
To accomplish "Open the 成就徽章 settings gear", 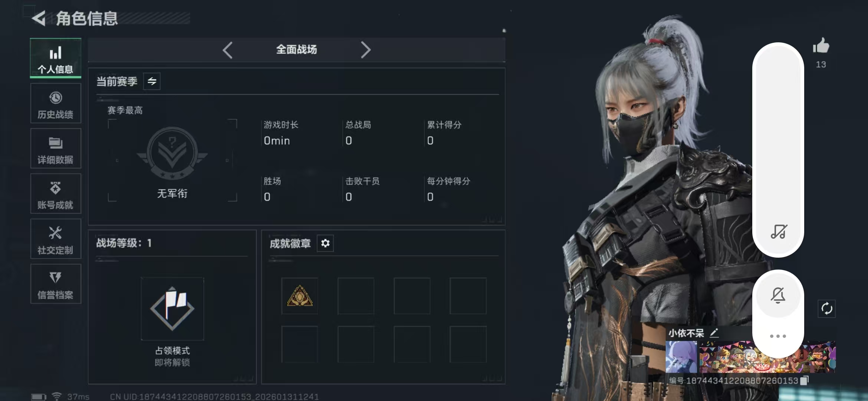I will pos(325,243).
